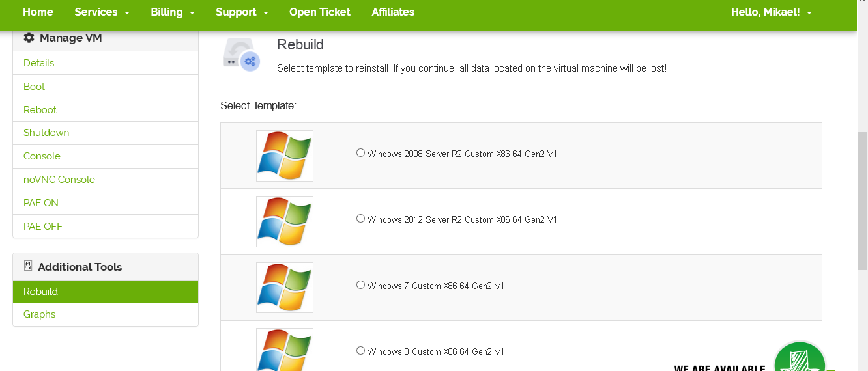This screenshot has height=371, width=868.
Task: Click Reboot in Manage VM sidebar
Action: point(106,110)
